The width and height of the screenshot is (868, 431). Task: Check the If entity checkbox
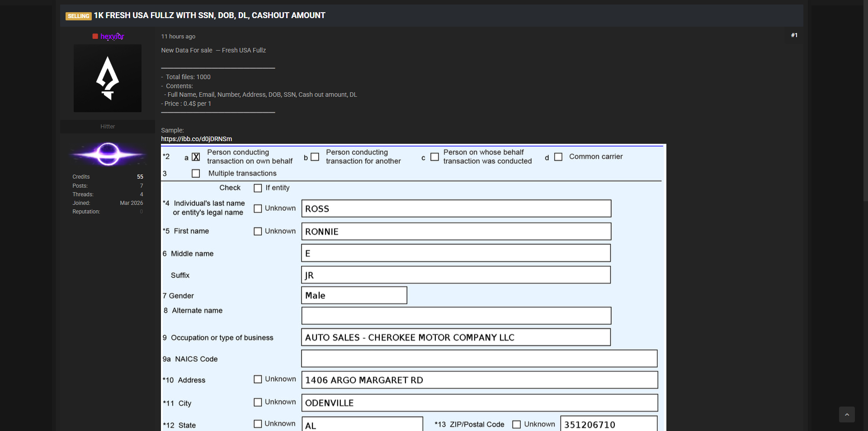pos(258,188)
